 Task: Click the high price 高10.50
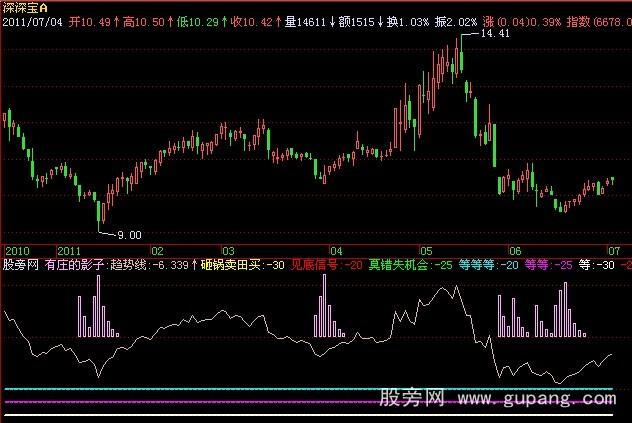point(144,22)
